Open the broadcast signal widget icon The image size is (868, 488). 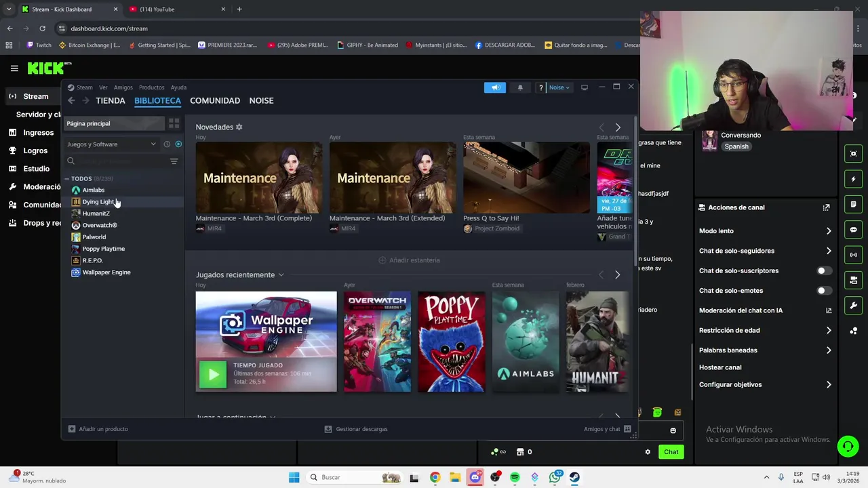pos(853,255)
